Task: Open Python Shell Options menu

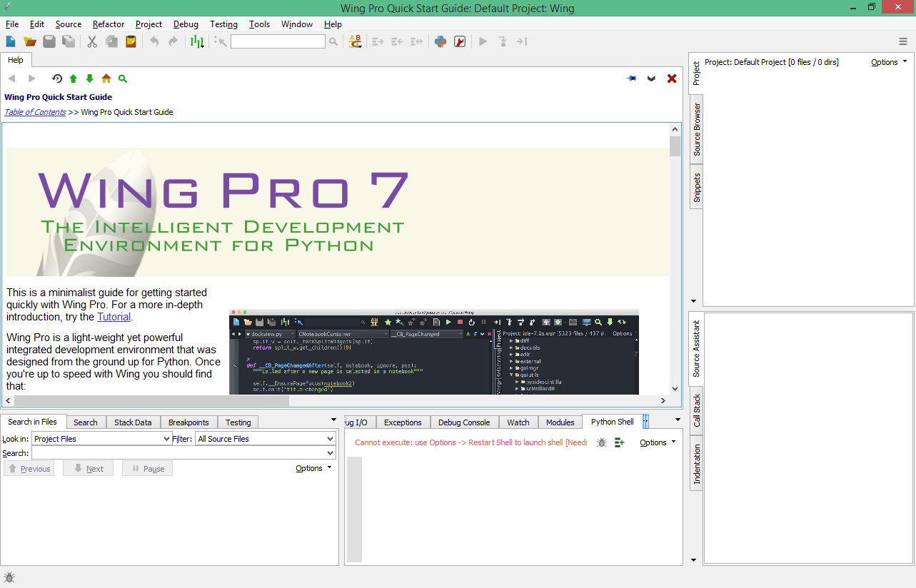Action: (x=658, y=442)
